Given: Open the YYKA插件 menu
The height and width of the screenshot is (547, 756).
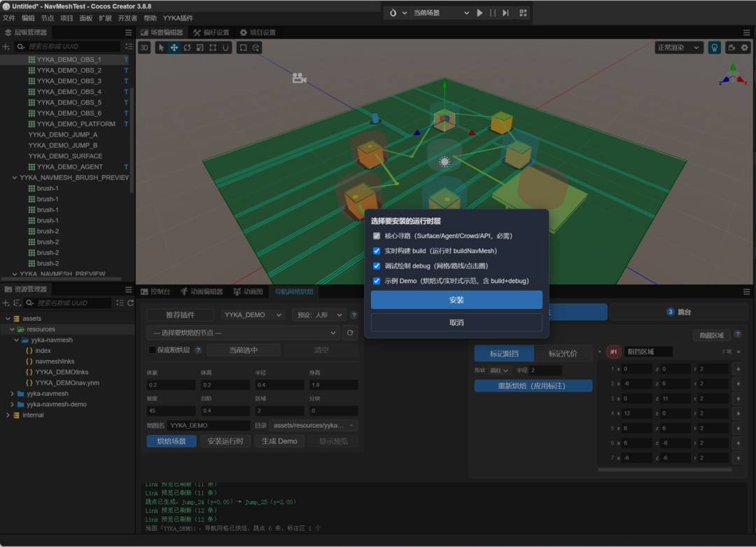Looking at the screenshot, I should [x=178, y=18].
